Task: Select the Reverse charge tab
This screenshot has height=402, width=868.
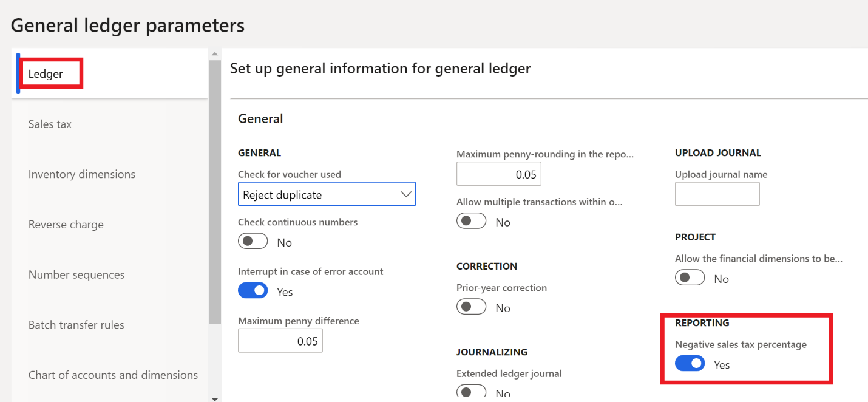Action: point(66,225)
